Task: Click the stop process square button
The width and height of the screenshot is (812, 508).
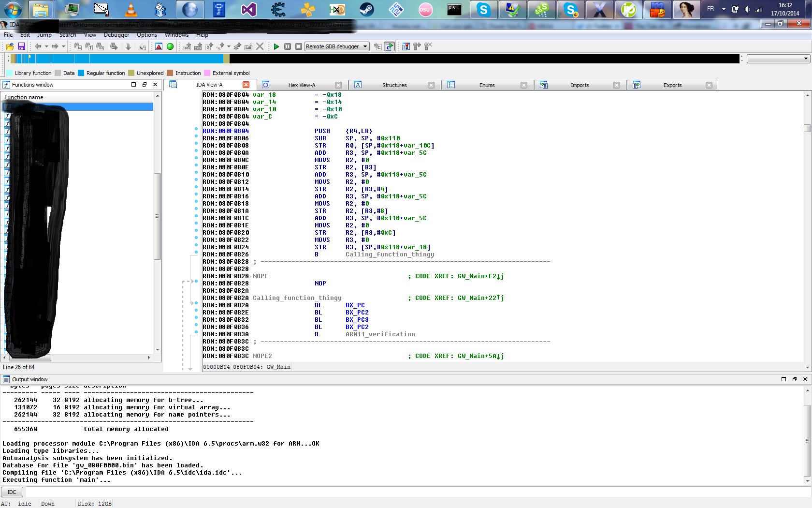Action: coord(299,46)
